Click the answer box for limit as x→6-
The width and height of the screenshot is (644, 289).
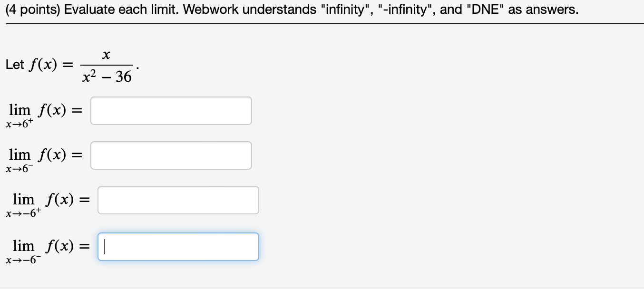(x=171, y=155)
